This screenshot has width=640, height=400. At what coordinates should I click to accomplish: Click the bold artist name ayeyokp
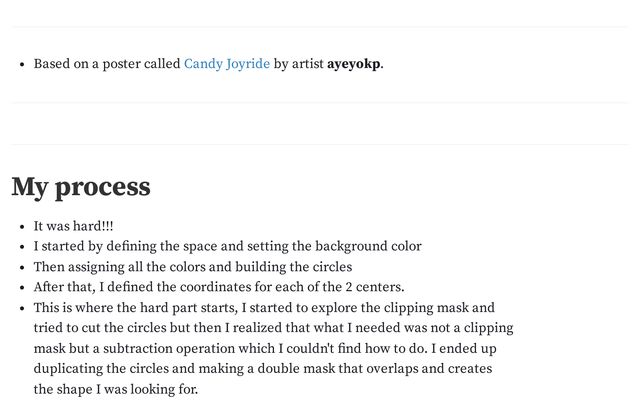[354, 64]
